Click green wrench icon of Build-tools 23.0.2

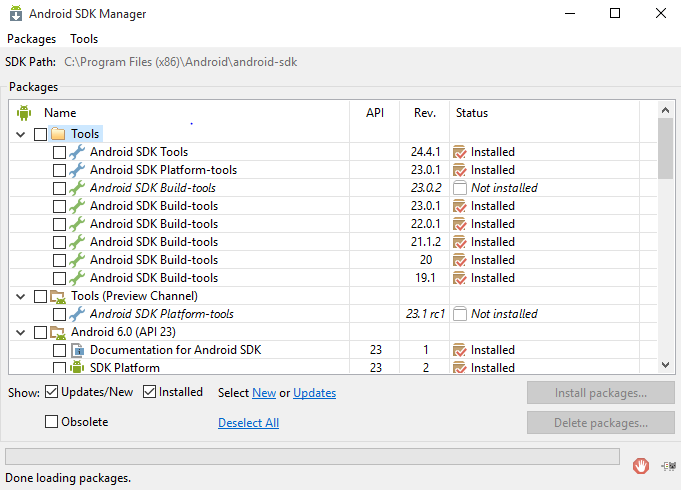(x=77, y=188)
